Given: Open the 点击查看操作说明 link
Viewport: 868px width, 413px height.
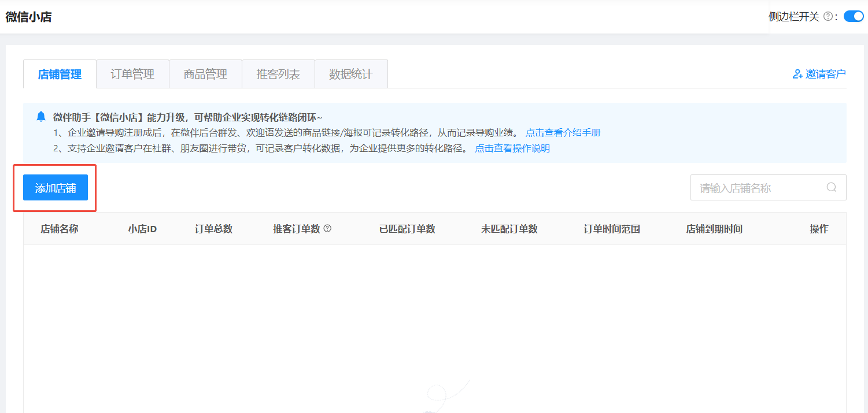Looking at the screenshot, I should 512,148.
